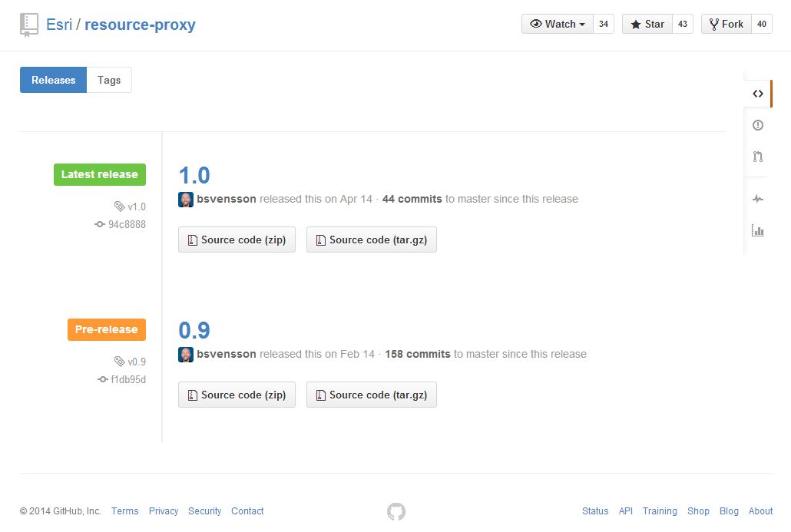Open the Blog footer link
The height and width of the screenshot is (532, 791).
729,511
